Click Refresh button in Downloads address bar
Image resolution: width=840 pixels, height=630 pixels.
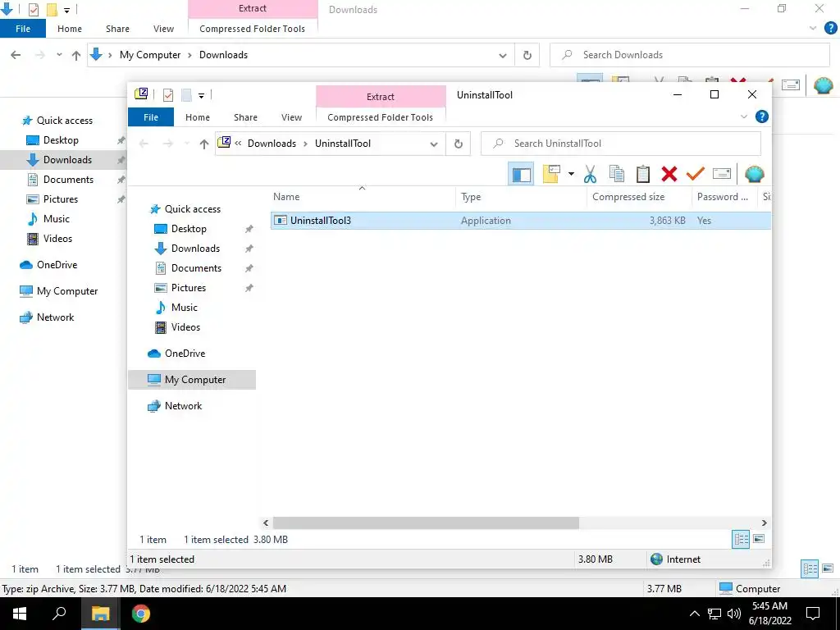pos(527,55)
